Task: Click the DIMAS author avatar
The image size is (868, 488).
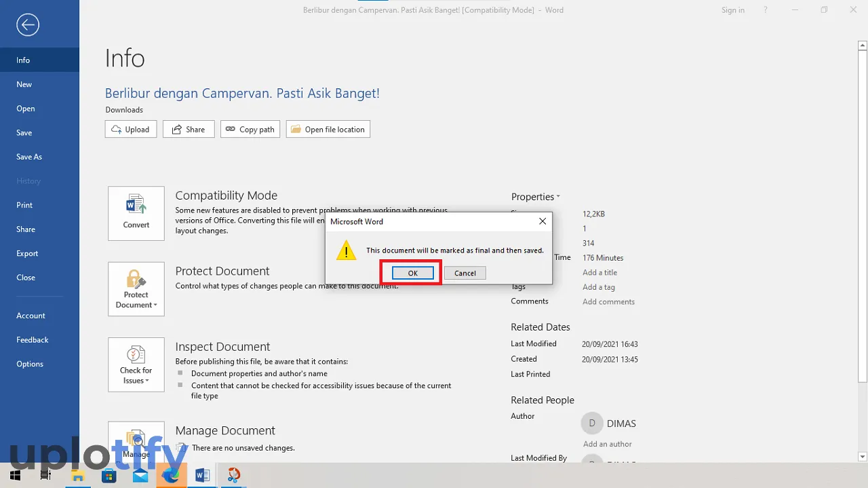Action: coord(592,423)
